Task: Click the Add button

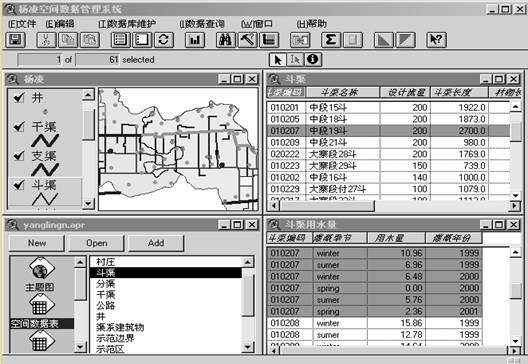Action: (156, 243)
